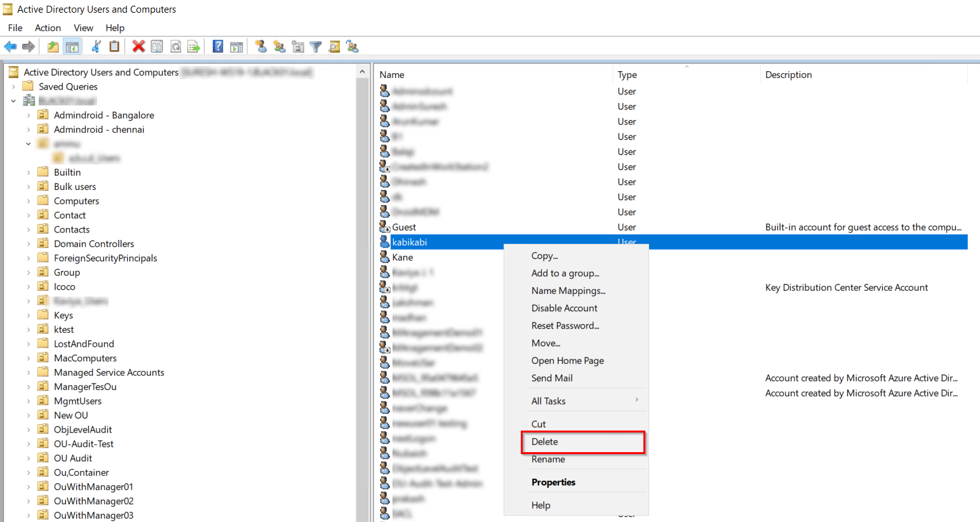
Task: Choose Disable Account in the context menu
Action: (564, 308)
